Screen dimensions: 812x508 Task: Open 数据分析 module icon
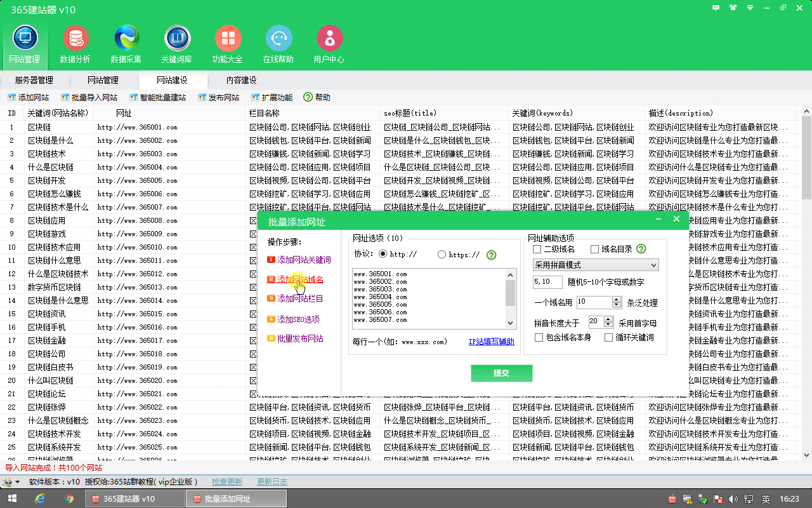[x=75, y=44]
